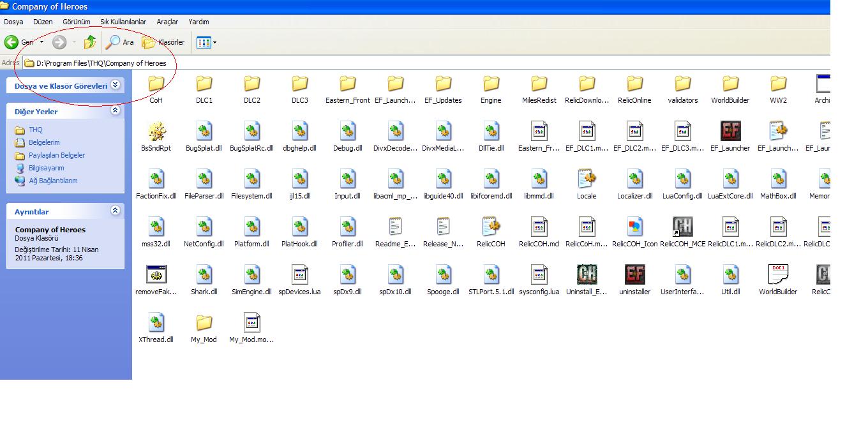
Task: Select the RelicCOH_MCE shortcut
Action: coord(682,233)
